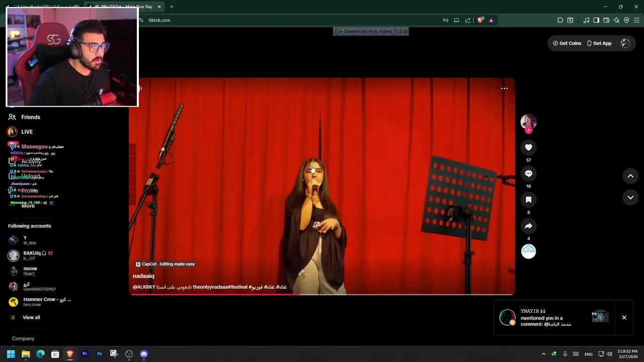Open video three-dot more options
Viewport: 644px width, 362px height.
click(x=504, y=88)
